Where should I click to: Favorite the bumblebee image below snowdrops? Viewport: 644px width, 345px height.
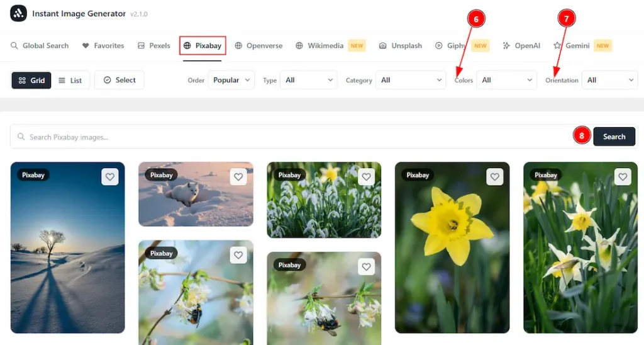(x=367, y=267)
